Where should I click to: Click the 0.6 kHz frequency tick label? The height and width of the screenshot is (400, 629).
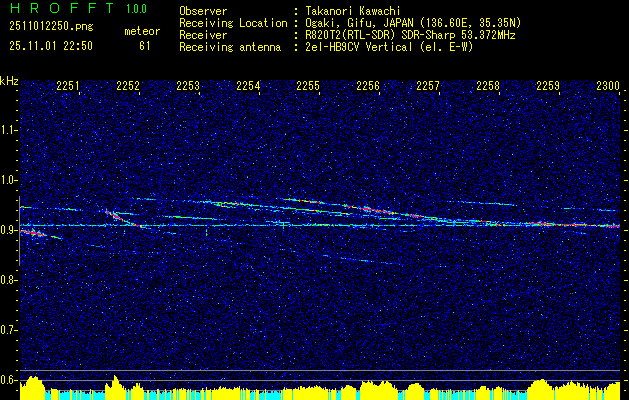[9, 380]
